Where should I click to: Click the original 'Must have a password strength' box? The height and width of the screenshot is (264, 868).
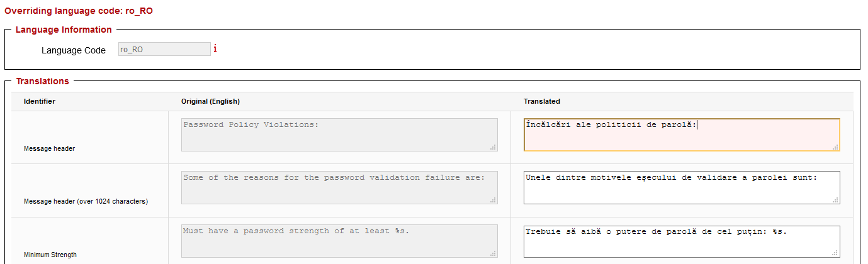coord(339,241)
